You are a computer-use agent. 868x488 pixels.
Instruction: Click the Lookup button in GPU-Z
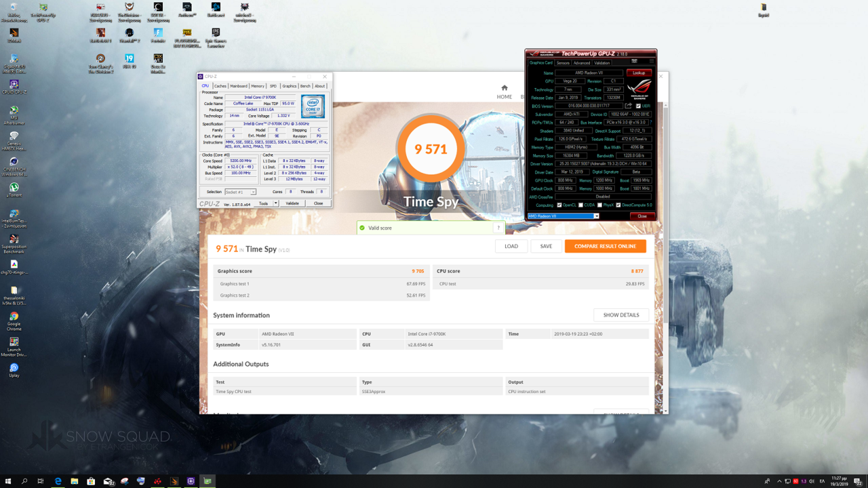(639, 73)
